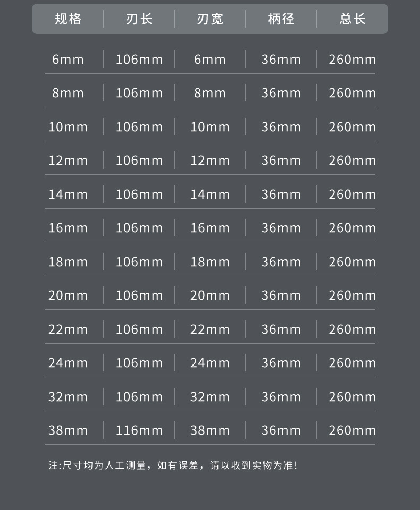Image resolution: width=420 pixels, height=510 pixels.
Task: Select 12mm in the 刃宽 column
Action: pos(210,160)
